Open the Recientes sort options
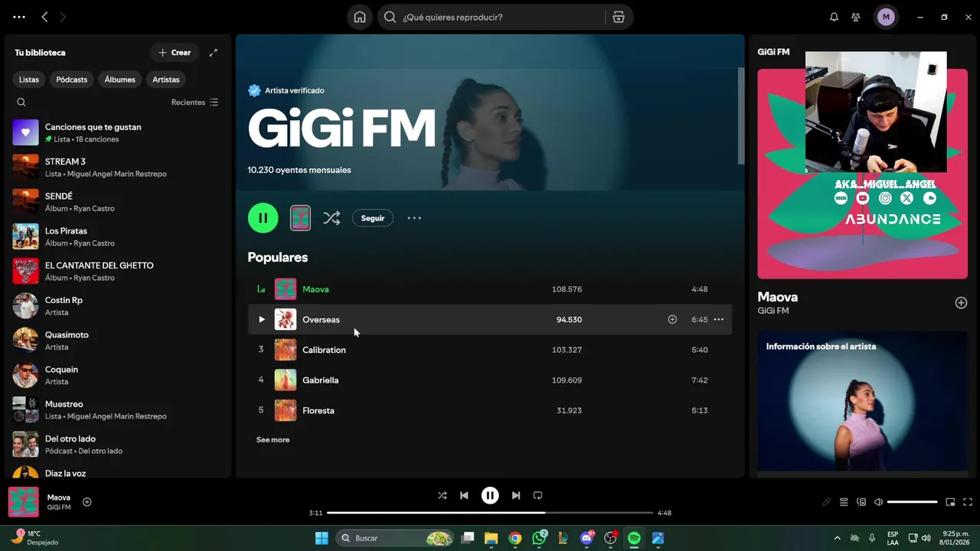Screen dimensions: 980x551 click(x=194, y=102)
